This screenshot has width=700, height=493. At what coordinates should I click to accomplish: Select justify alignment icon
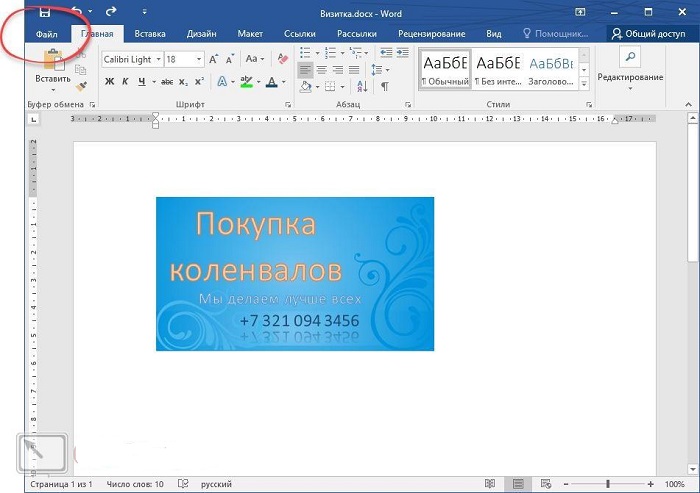pyautogui.click(x=354, y=70)
